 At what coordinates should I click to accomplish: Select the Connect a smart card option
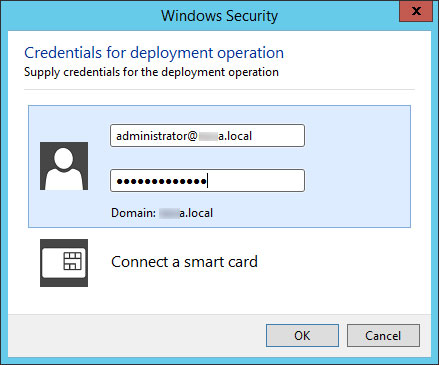pyautogui.click(x=184, y=262)
